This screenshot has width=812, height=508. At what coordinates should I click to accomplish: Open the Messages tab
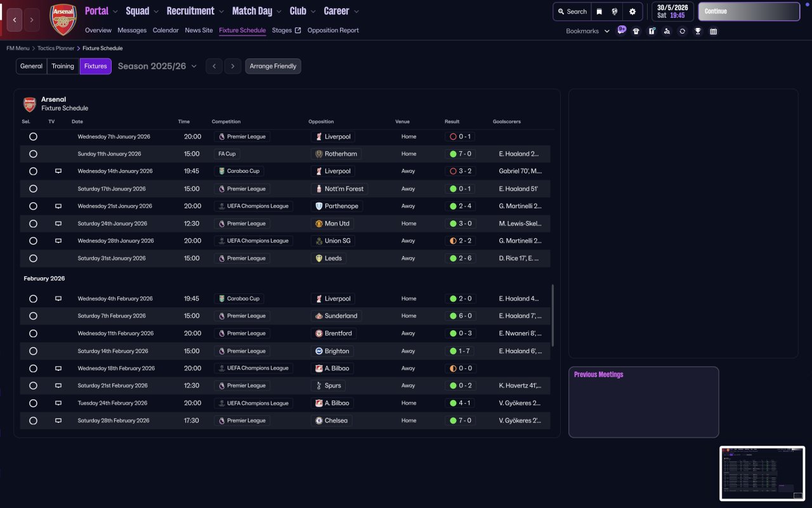[x=132, y=30]
